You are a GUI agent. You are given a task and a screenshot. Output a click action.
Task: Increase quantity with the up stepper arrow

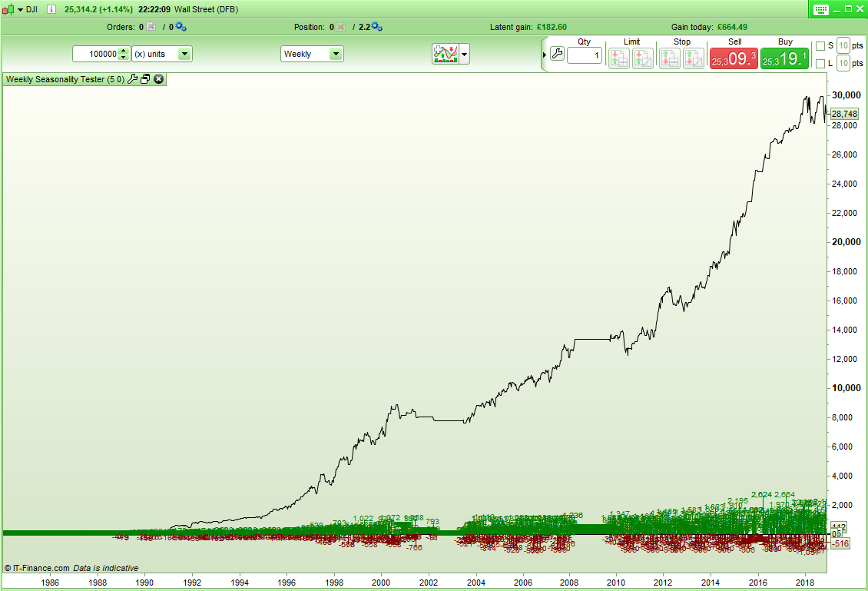[123, 49]
